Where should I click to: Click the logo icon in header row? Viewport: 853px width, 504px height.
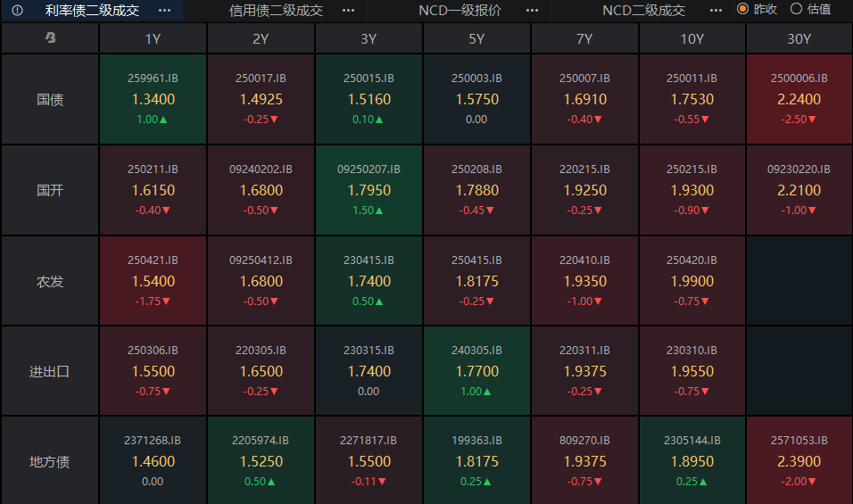[50, 38]
